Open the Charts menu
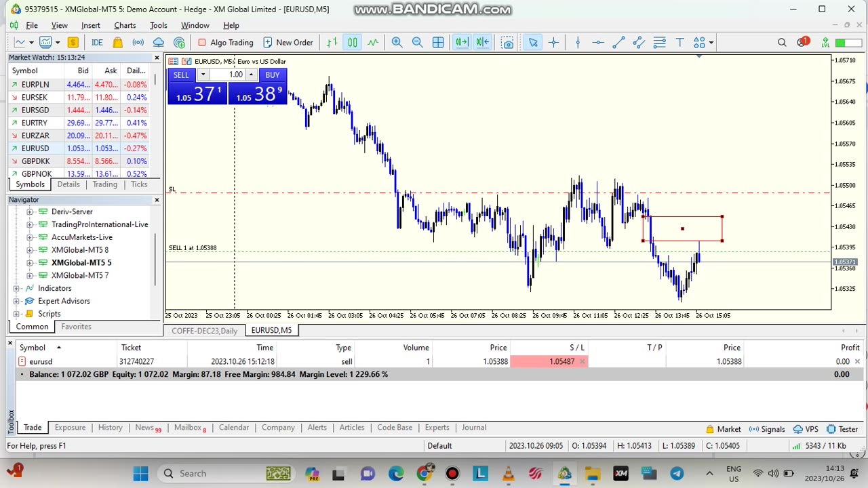868x488 pixels. coord(125,25)
